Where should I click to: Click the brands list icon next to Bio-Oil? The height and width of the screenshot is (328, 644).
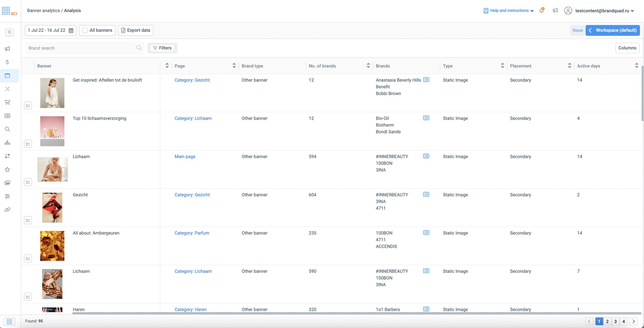(426, 118)
